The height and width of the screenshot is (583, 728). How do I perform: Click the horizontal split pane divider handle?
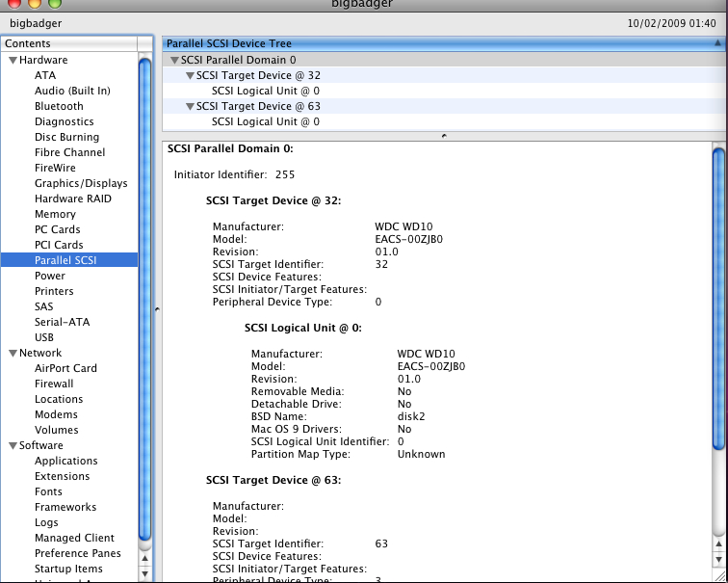[x=444, y=136]
